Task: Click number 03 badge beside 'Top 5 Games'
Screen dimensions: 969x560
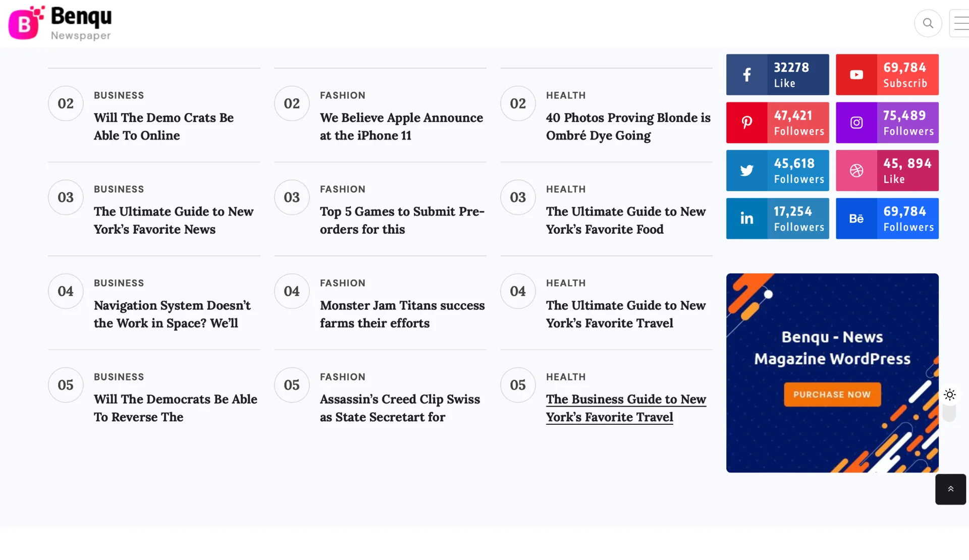Action: coord(292,197)
